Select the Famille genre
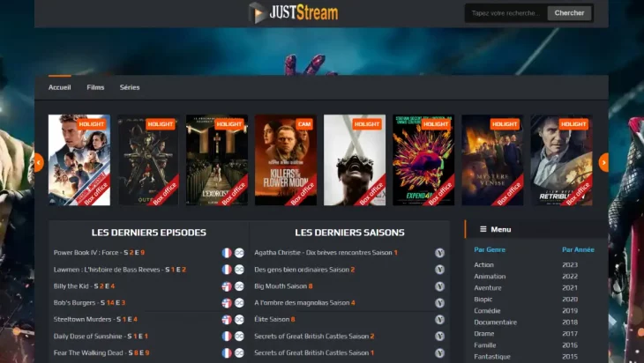The width and height of the screenshot is (644, 363). tap(485, 345)
